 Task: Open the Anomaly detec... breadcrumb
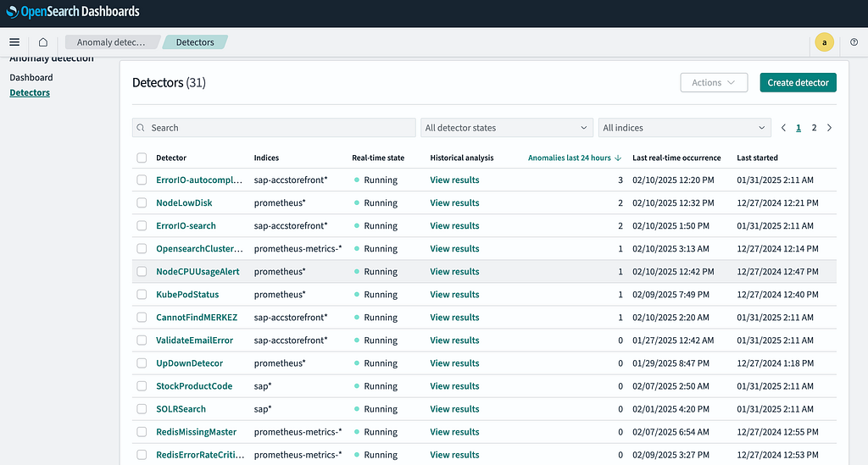point(111,42)
